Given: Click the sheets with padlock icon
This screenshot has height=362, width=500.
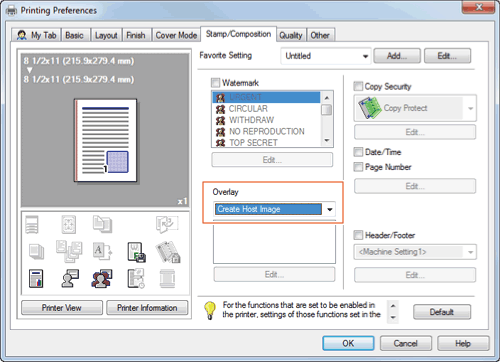Looking at the screenshot, I should (x=168, y=252).
